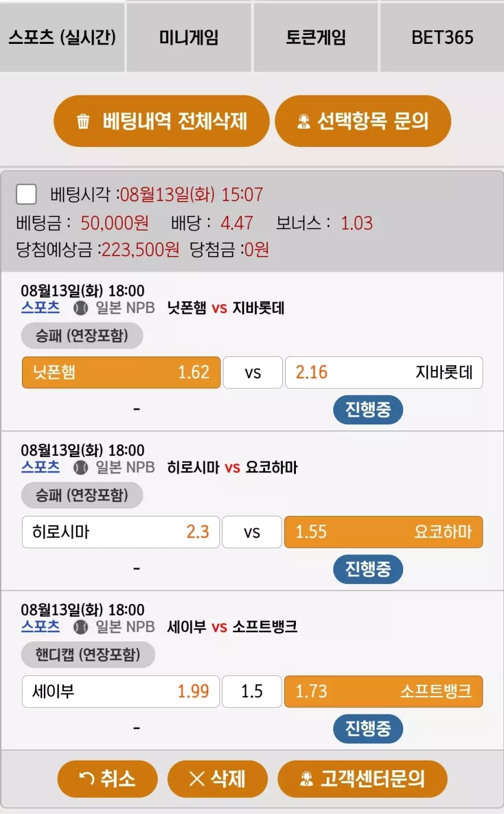The height and width of the screenshot is (814, 504).
Task: Select the 지바롯데 2.16 odds option
Action: [384, 372]
